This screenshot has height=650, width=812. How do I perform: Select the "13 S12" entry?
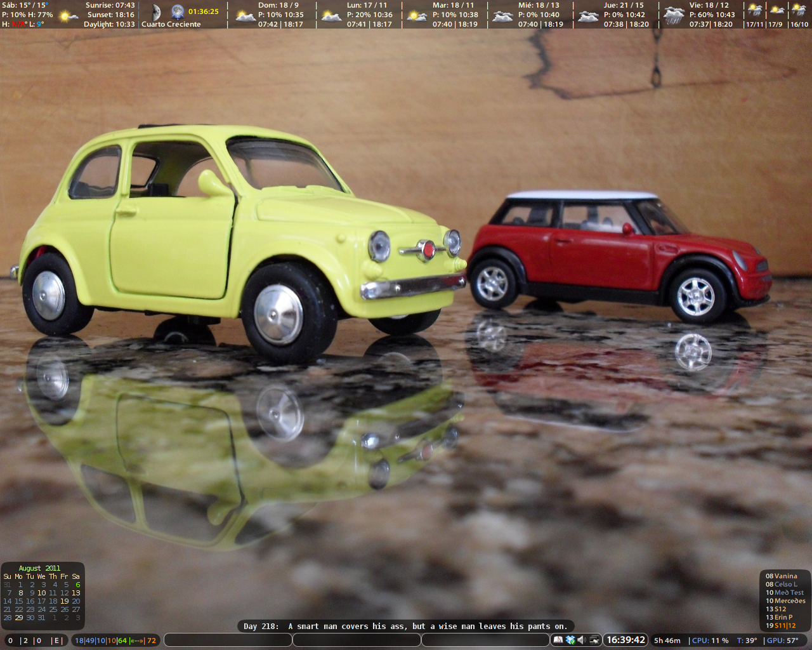776,609
